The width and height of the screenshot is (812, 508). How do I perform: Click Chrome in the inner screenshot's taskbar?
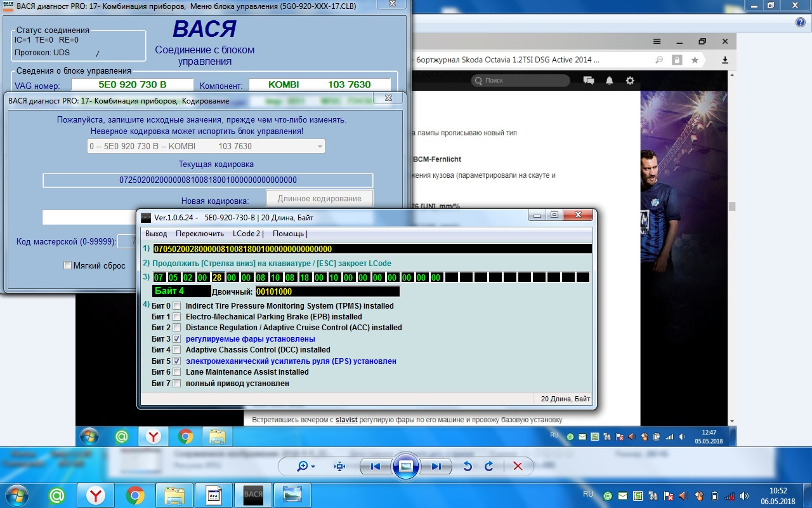click(x=185, y=436)
